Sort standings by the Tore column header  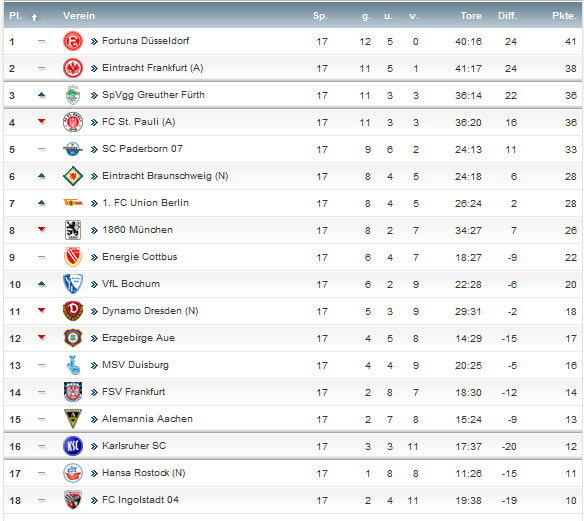[x=471, y=16]
